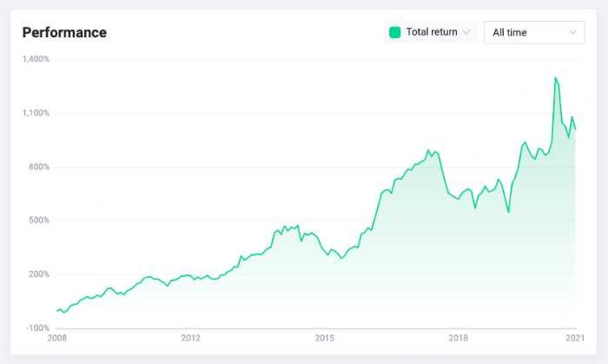Open the Total return dropdown
The image size is (608, 364).
click(x=431, y=32)
